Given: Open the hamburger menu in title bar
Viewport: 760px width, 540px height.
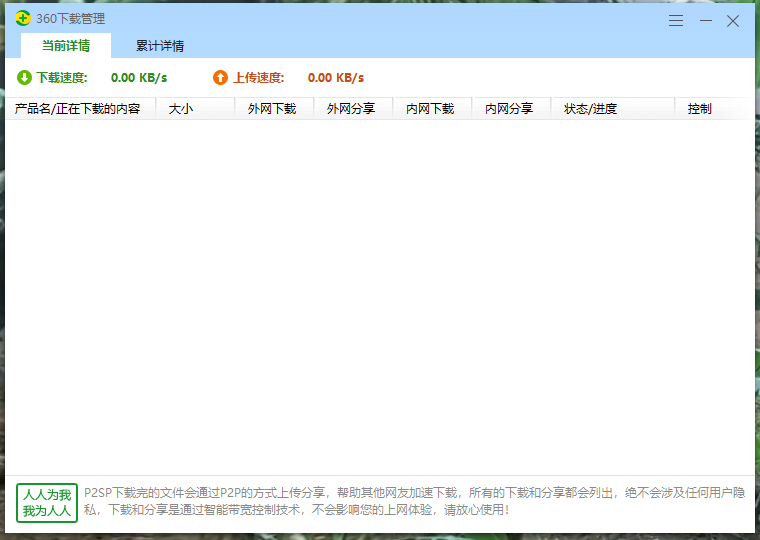Looking at the screenshot, I should coord(676,20).
